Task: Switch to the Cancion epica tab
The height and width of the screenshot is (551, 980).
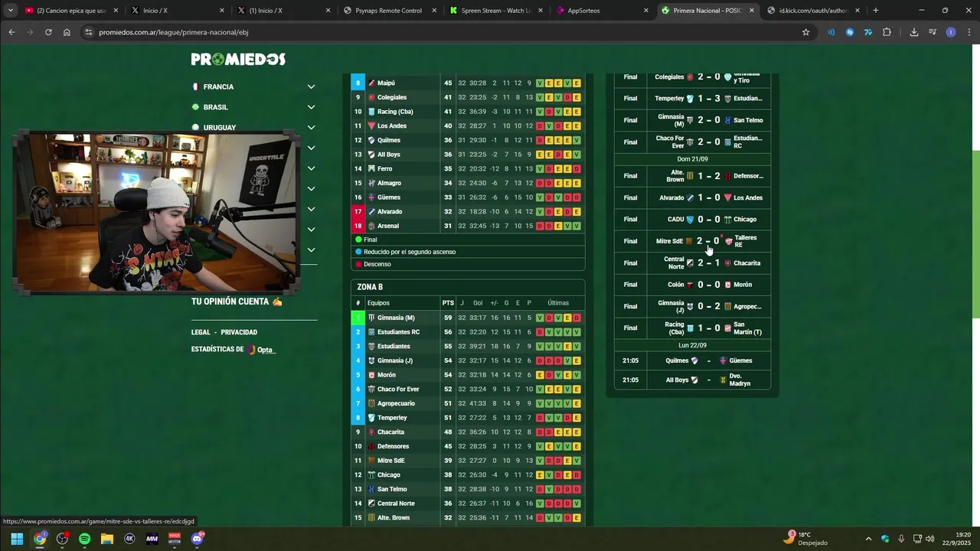Action: 70,11
